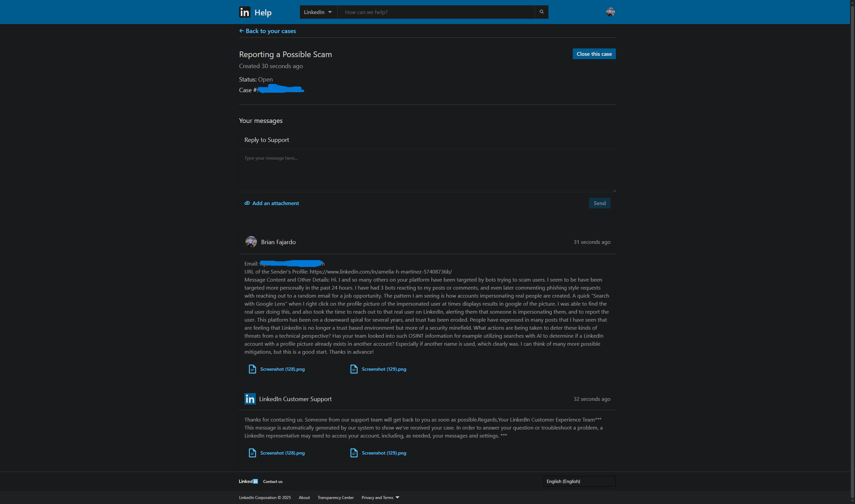Image resolution: width=855 pixels, height=504 pixels.
Task: Click the Close this case button
Action: click(594, 54)
